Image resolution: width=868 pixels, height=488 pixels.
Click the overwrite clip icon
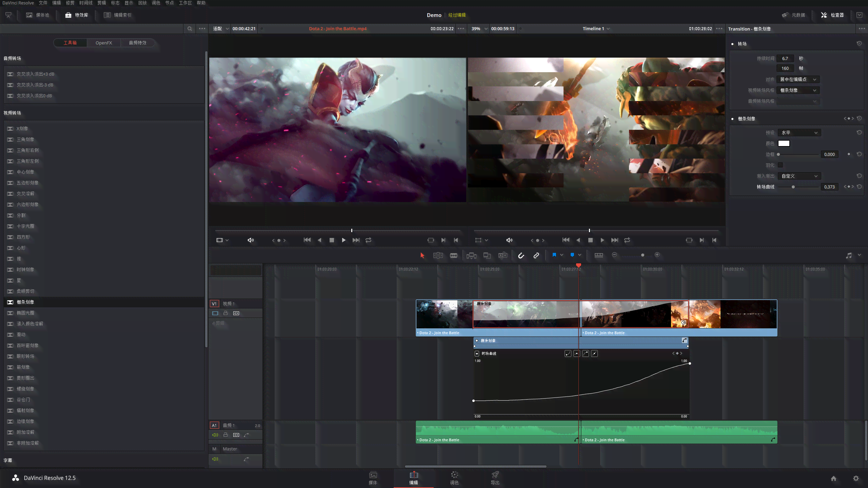click(487, 255)
